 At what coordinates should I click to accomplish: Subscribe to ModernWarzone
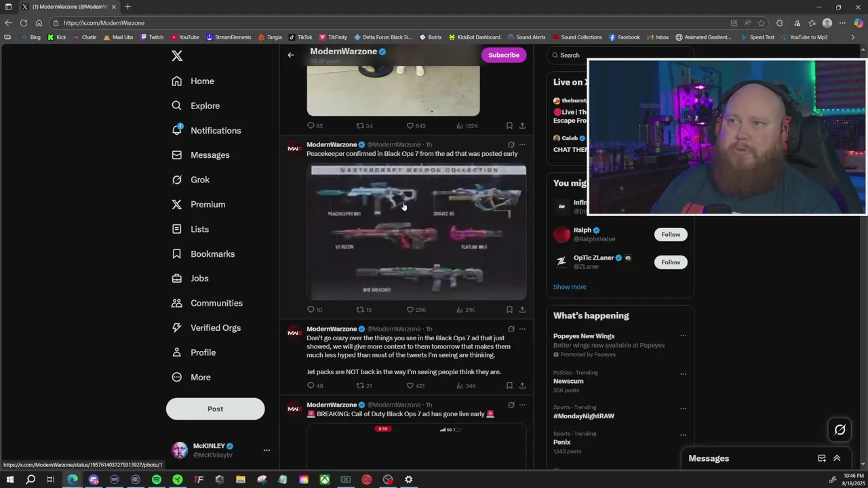tap(504, 55)
